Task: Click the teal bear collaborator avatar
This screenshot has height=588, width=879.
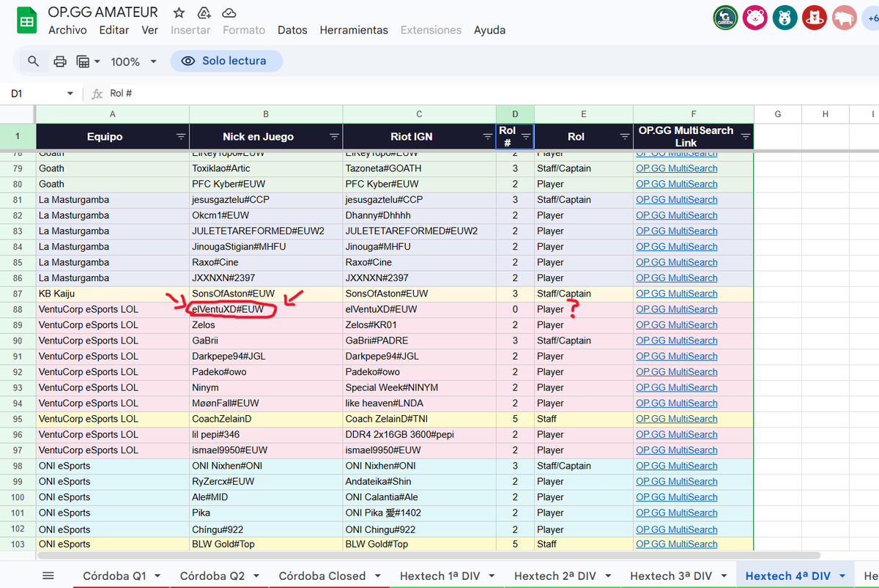Action: pyautogui.click(x=785, y=18)
